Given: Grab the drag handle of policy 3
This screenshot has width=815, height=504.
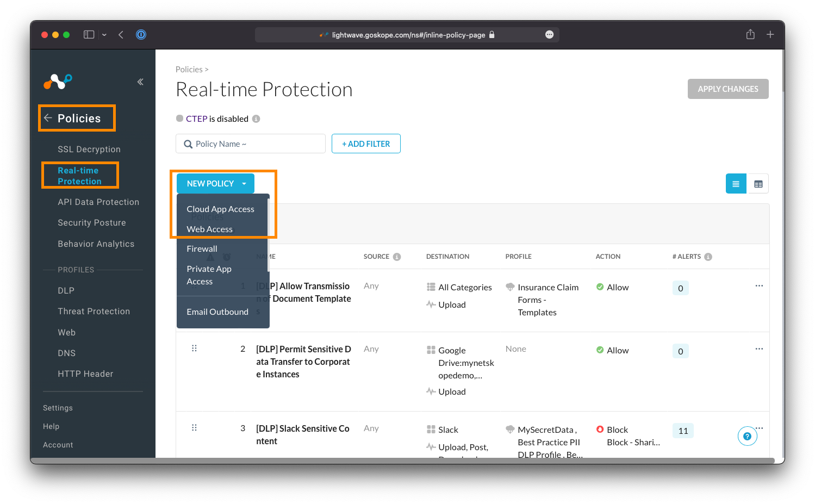Looking at the screenshot, I should (194, 428).
